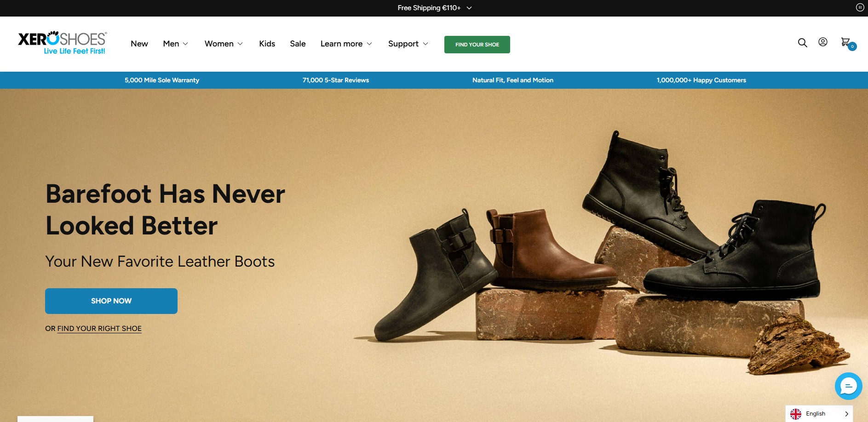The height and width of the screenshot is (422, 868).
Task: Open the shopping cart icon
Action: click(845, 41)
